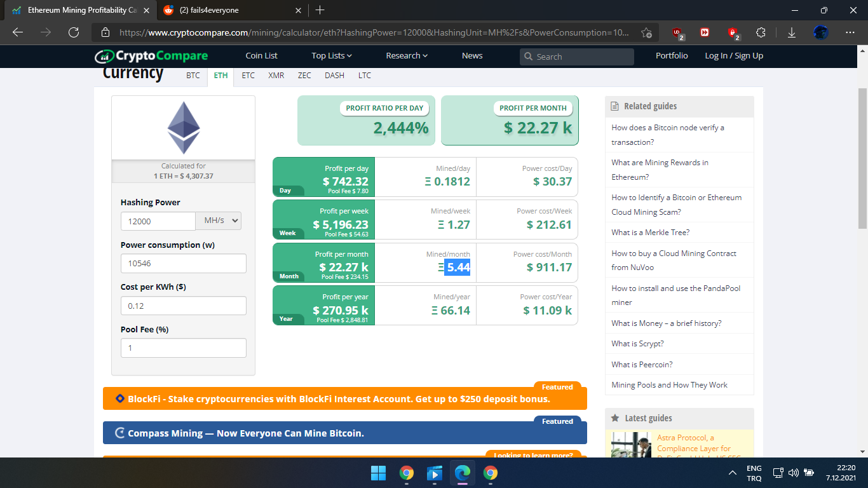Open 'What is Peercoin?' guide

(642, 365)
